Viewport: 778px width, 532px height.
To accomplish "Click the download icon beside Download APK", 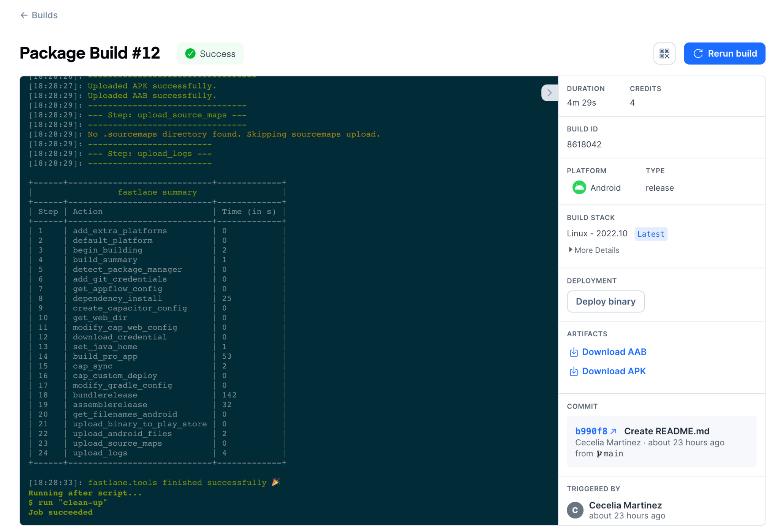I will coord(574,372).
